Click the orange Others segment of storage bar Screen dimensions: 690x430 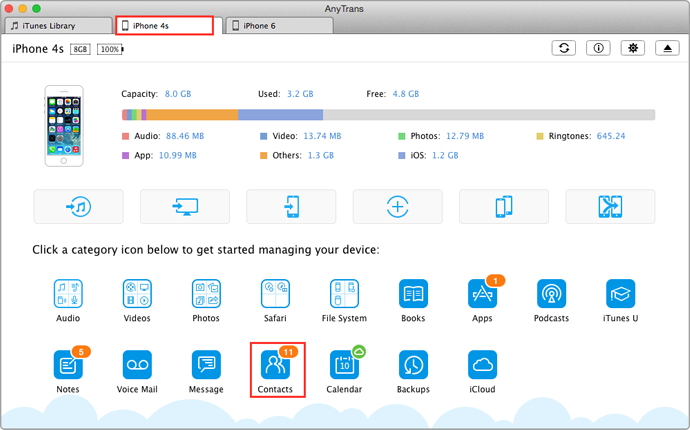pyautogui.click(x=192, y=115)
